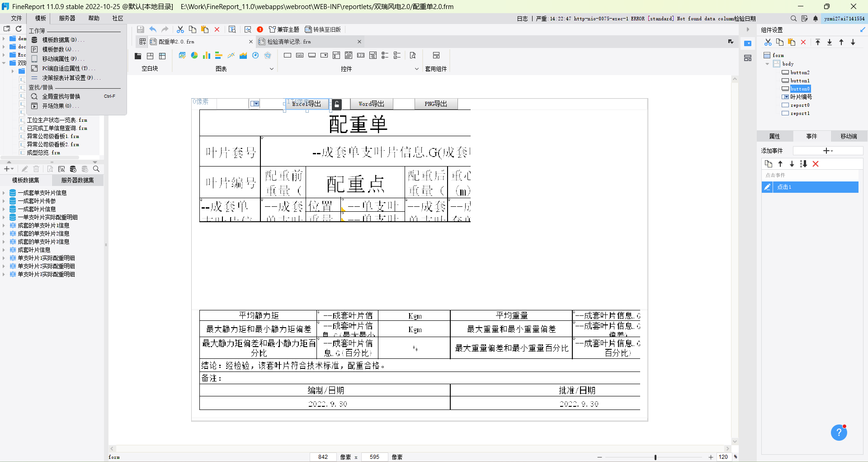Click the user account yzmi27ai7141554
The image size is (868, 462).
pyautogui.click(x=844, y=19)
